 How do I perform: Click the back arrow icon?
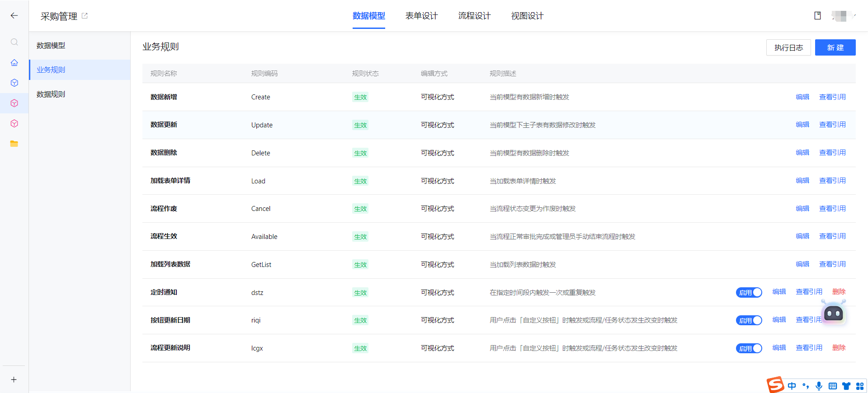[14, 16]
